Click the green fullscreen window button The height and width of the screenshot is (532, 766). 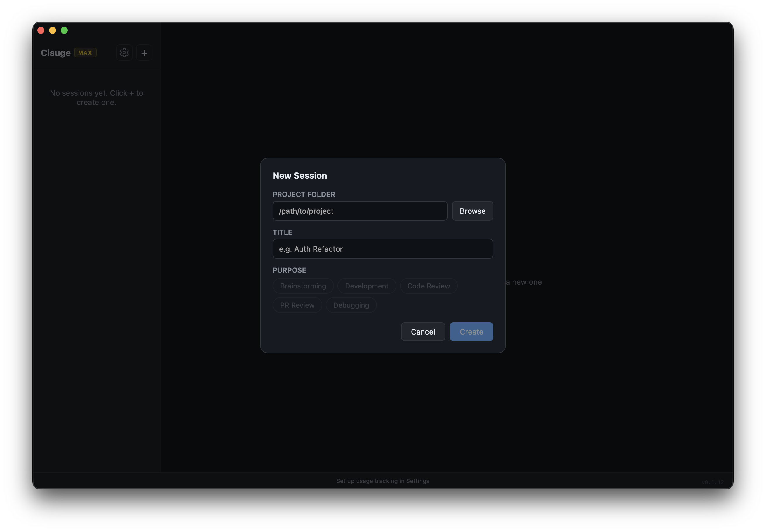(65, 30)
